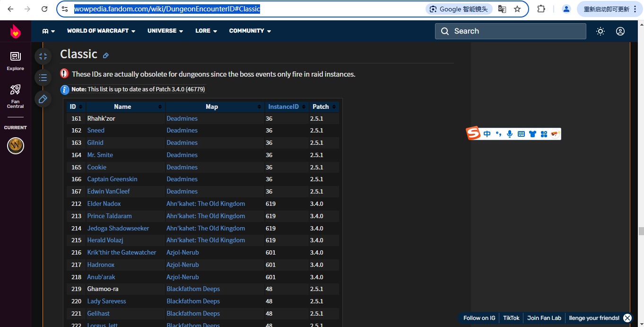Open IME toolbox grid icon
The width and height of the screenshot is (644, 327).
click(x=544, y=134)
